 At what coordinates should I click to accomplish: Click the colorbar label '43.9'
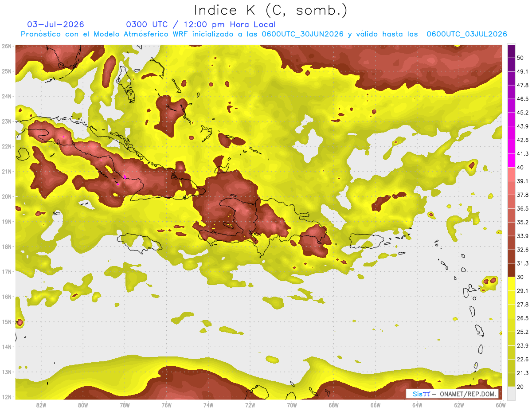523,126
